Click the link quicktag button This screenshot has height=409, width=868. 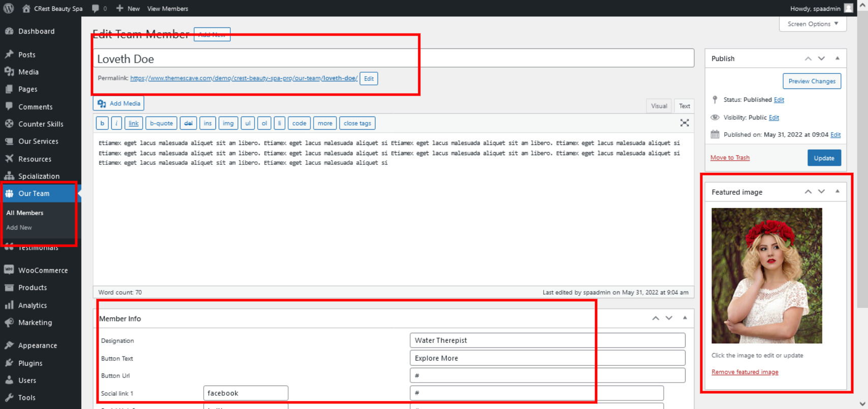(134, 123)
